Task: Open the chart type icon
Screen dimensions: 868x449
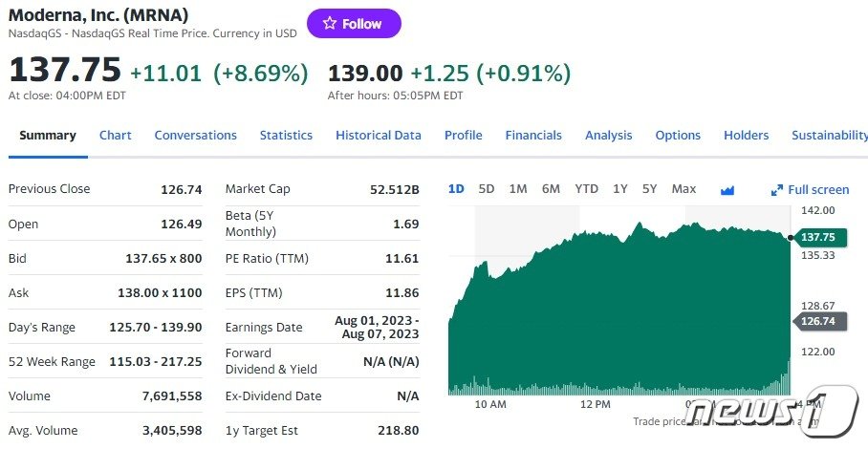Action: click(x=727, y=190)
